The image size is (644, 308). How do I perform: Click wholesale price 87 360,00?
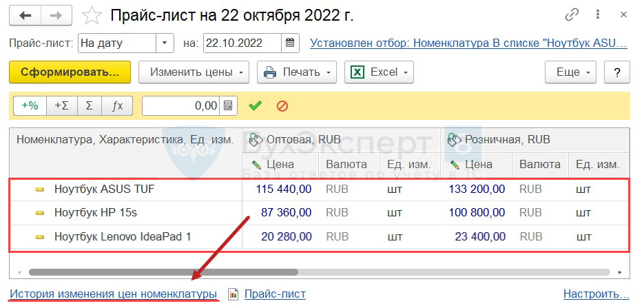(x=287, y=213)
